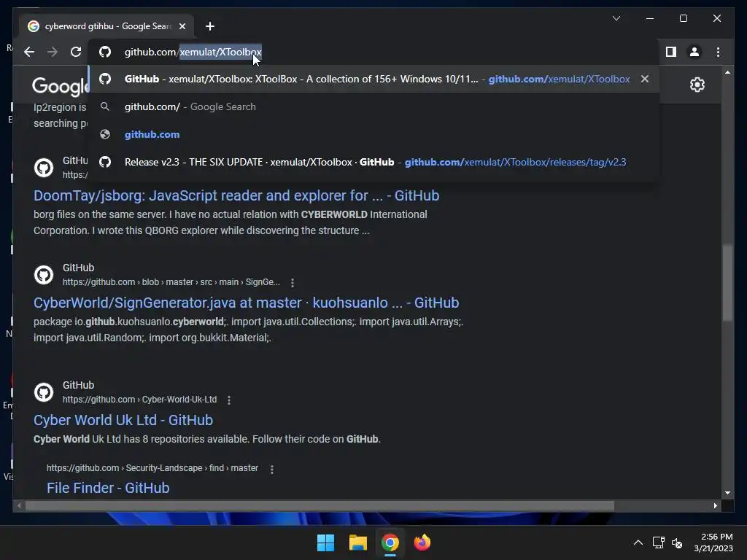Viewport: 747px width, 560px height.
Task: Click Google logo on results page
Action: [x=60, y=86]
